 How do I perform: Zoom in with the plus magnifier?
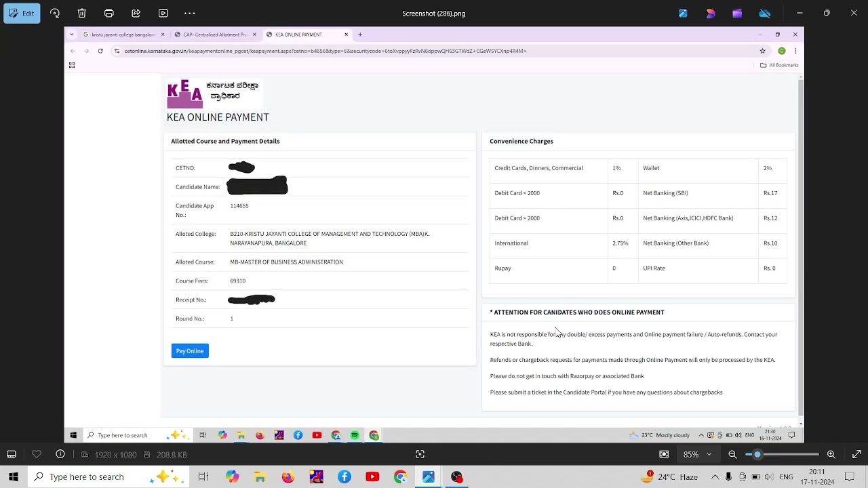click(x=831, y=454)
